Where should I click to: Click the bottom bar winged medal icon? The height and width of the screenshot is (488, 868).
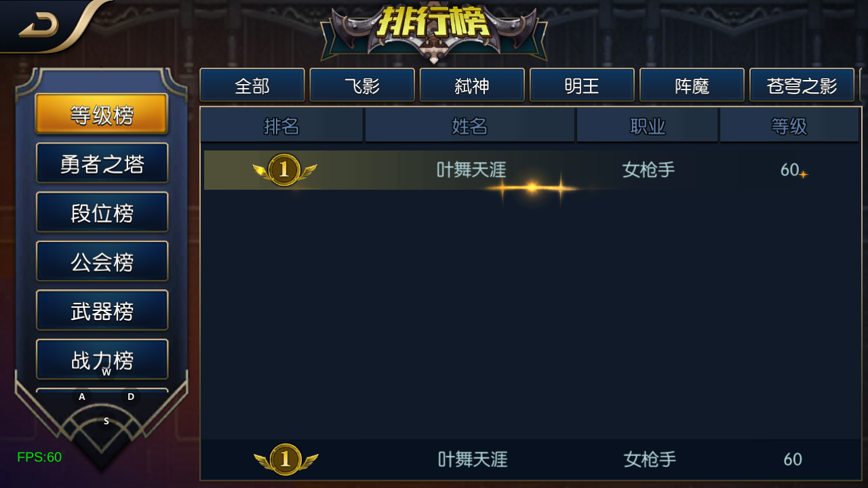(x=285, y=460)
